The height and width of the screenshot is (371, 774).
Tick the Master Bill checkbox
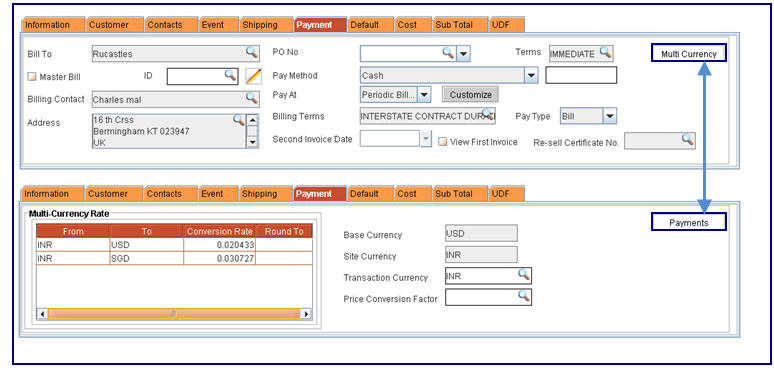pos(32,77)
